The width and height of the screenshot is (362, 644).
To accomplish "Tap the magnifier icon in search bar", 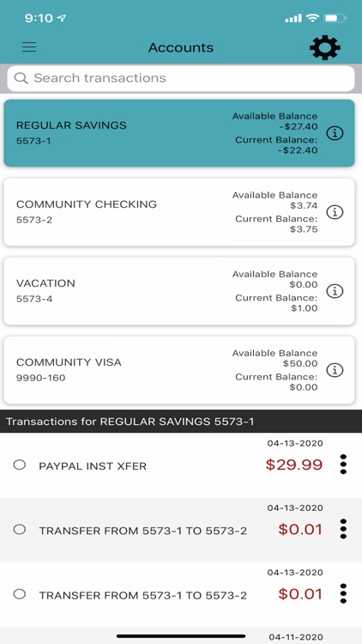I will [21, 78].
